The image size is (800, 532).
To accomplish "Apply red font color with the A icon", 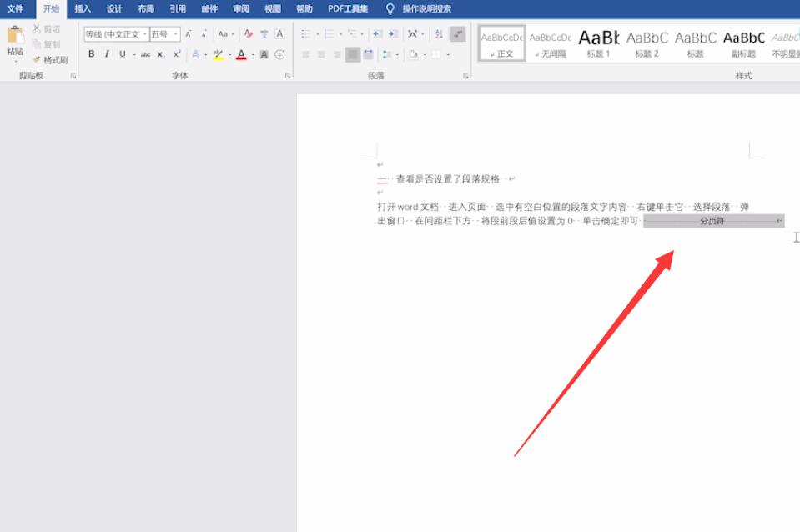I will pyautogui.click(x=241, y=54).
